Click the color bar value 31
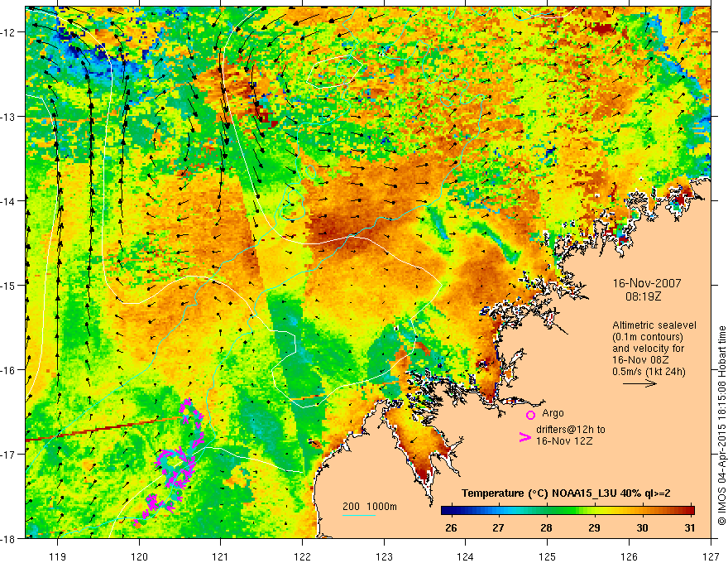Screen dimensions: 728x563 (690, 527)
